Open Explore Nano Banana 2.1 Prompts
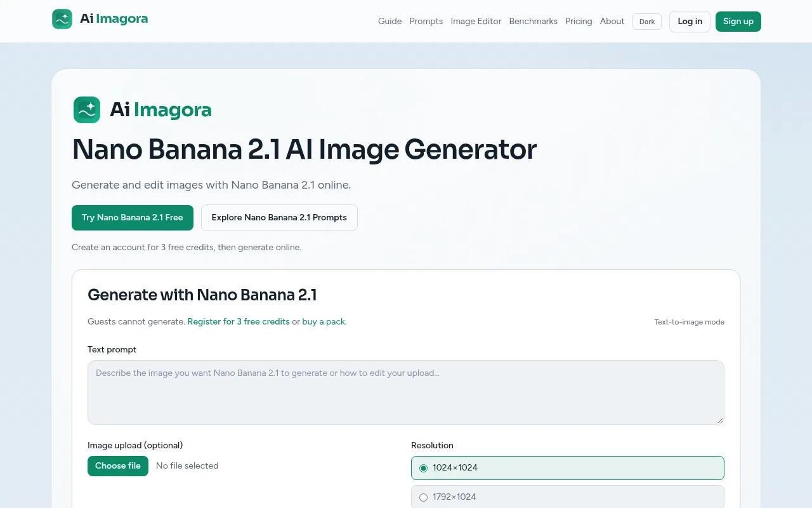 click(x=279, y=218)
